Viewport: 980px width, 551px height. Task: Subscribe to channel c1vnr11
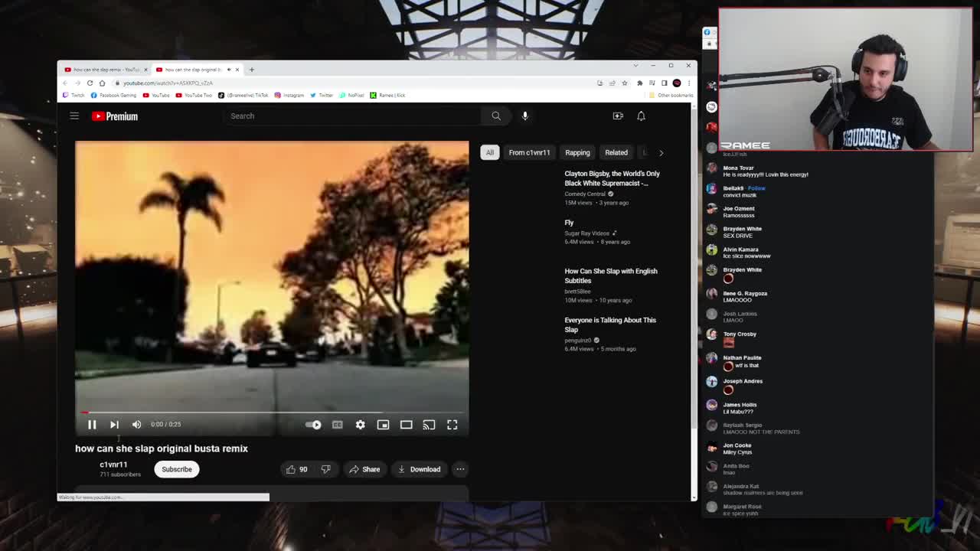(x=176, y=469)
